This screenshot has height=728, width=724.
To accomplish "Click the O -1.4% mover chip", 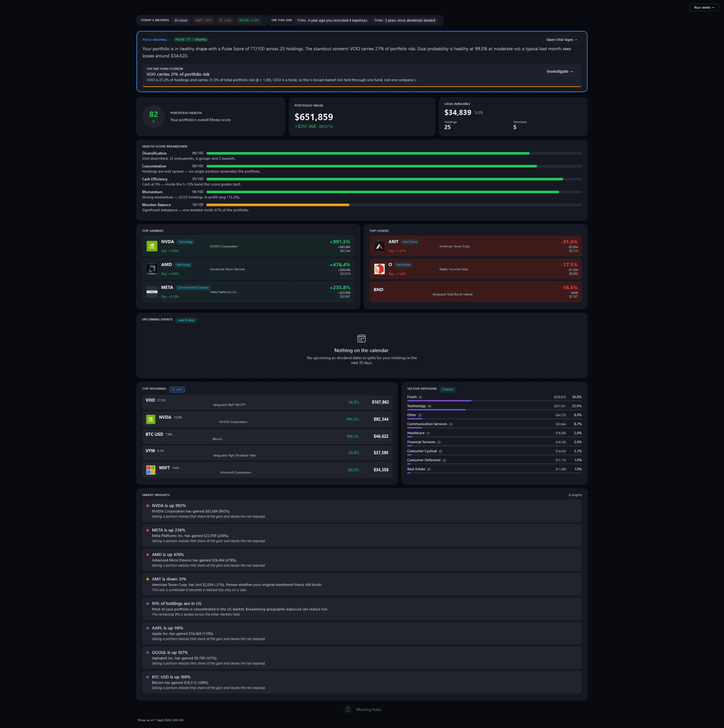I will click(x=225, y=20).
